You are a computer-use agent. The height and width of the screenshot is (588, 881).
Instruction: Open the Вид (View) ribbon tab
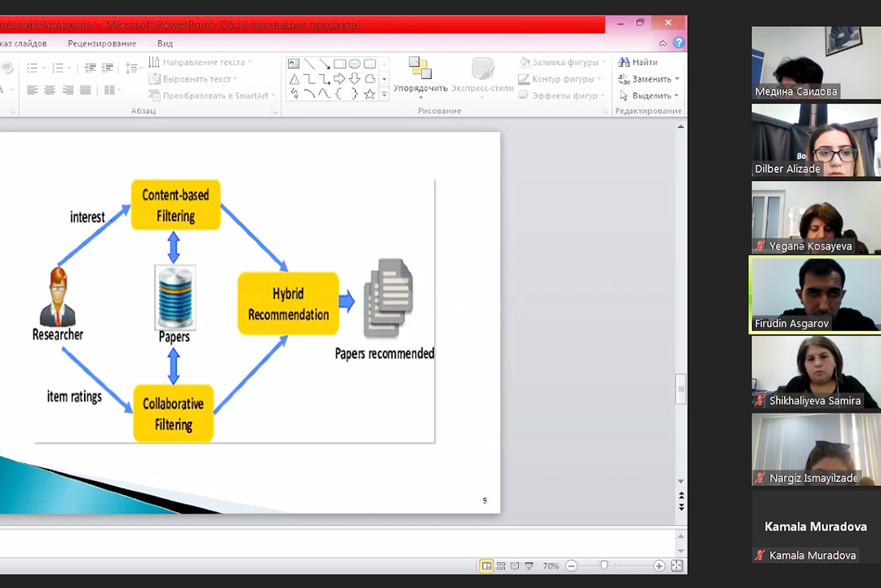click(165, 43)
